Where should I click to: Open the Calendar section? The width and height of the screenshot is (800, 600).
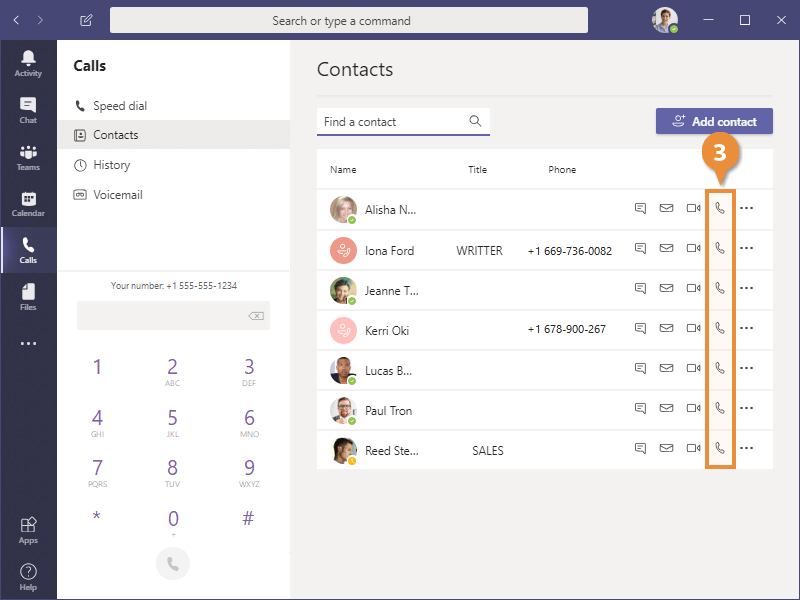(28, 203)
